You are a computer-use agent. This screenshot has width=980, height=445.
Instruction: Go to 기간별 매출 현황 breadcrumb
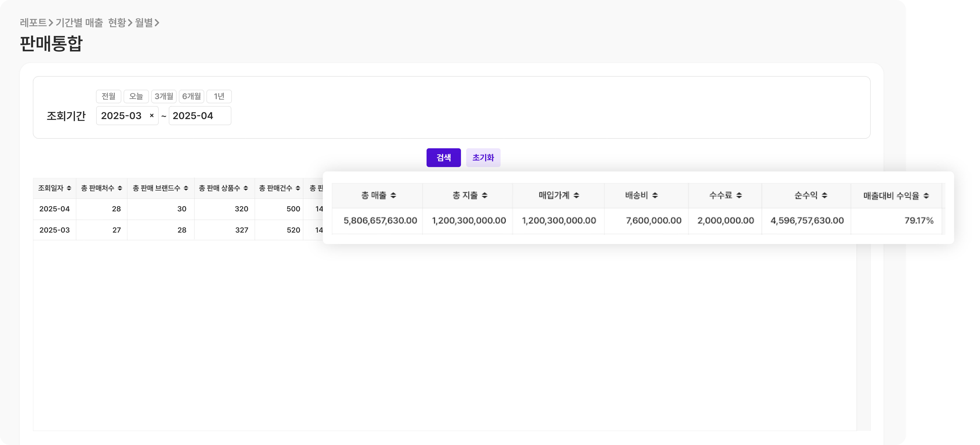pos(91,23)
